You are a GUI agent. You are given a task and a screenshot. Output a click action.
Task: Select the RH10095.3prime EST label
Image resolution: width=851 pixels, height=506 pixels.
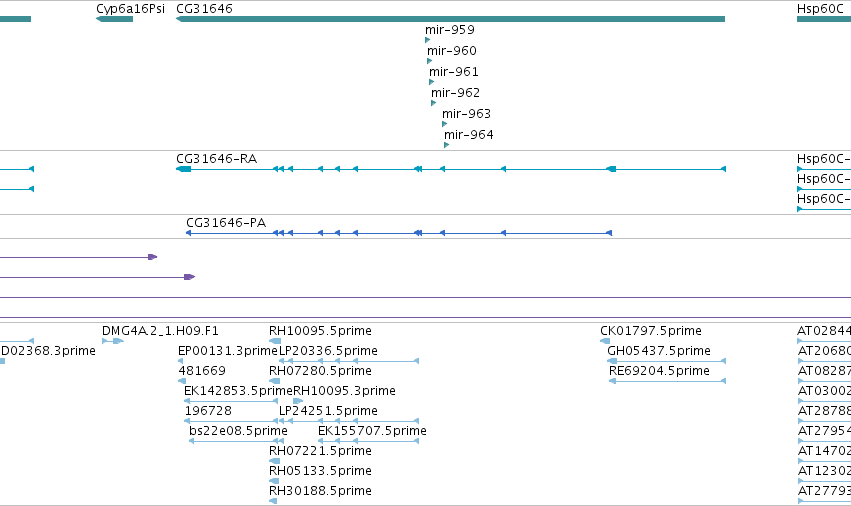click(x=345, y=391)
